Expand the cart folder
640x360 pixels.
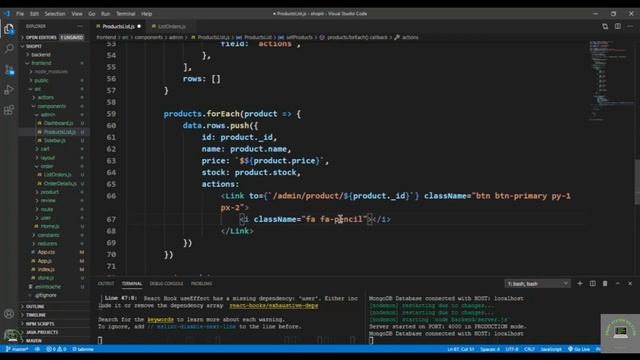pyautogui.click(x=44, y=149)
